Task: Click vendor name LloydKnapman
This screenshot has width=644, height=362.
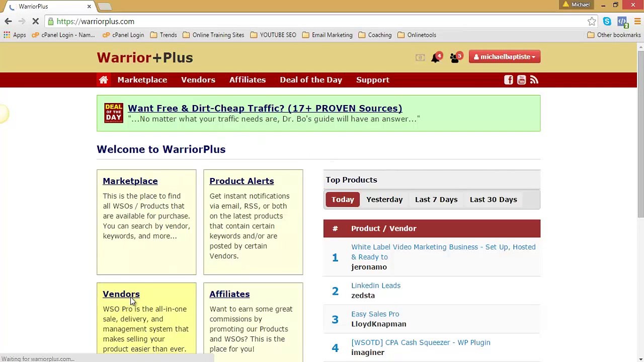Action: 379,324
